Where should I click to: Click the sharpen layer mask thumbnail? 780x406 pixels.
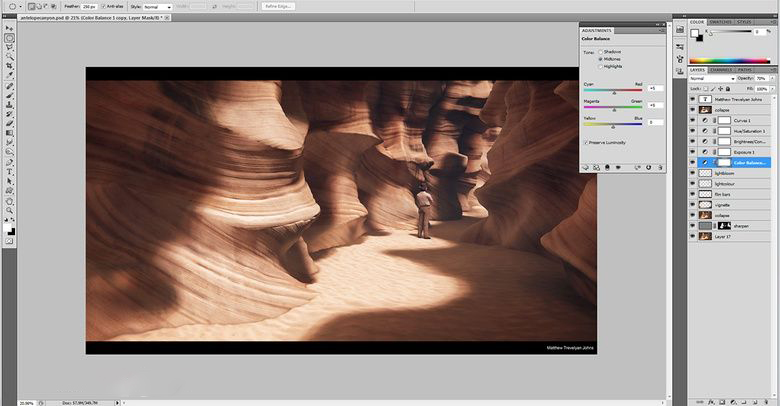724,226
